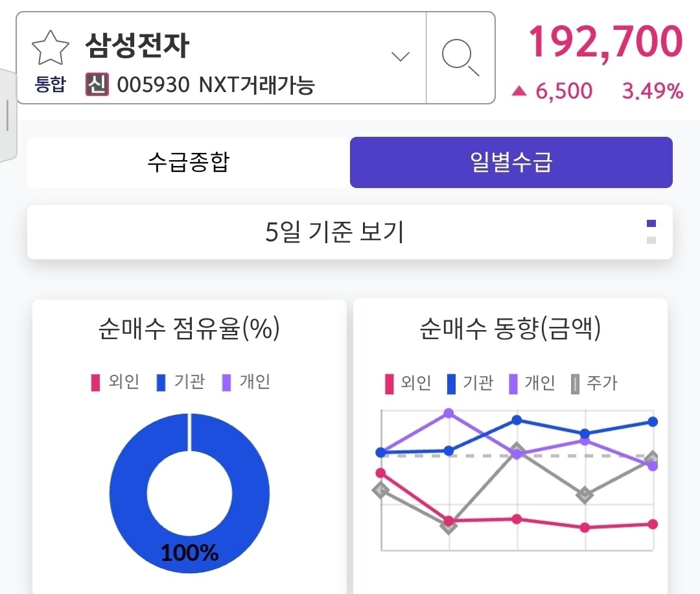Open the 삼성전자 stock name selector
The width and height of the screenshot is (700, 594).
tap(137, 46)
